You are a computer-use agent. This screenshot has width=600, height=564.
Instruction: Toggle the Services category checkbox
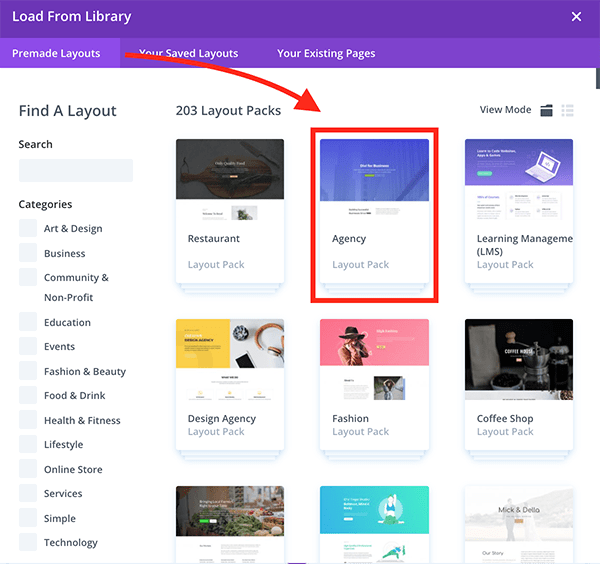point(28,493)
